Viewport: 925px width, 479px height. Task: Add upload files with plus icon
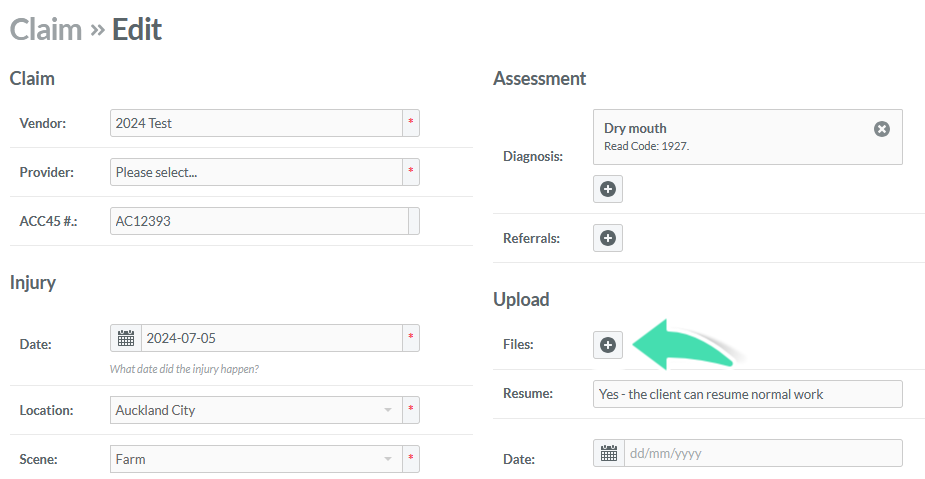point(608,345)
